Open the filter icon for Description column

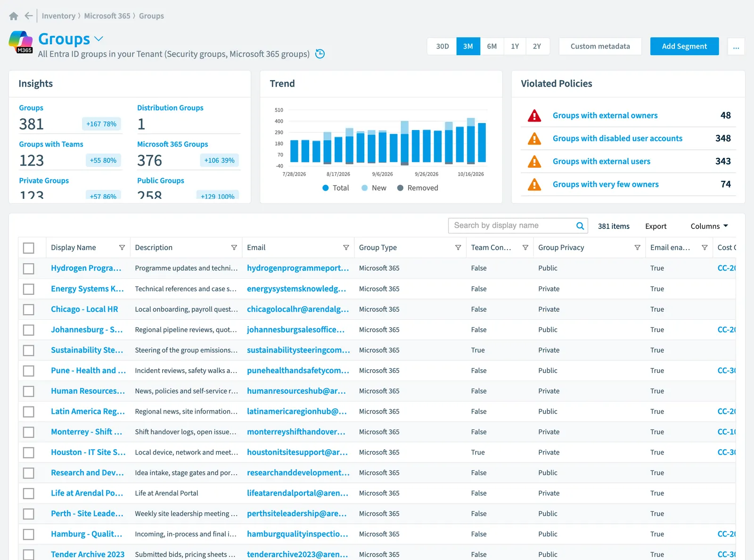234,248
